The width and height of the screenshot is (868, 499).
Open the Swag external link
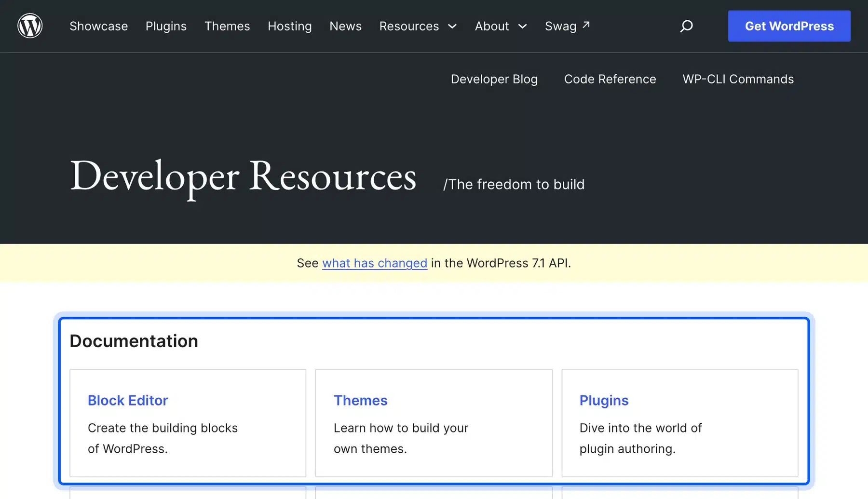[567, 26]
